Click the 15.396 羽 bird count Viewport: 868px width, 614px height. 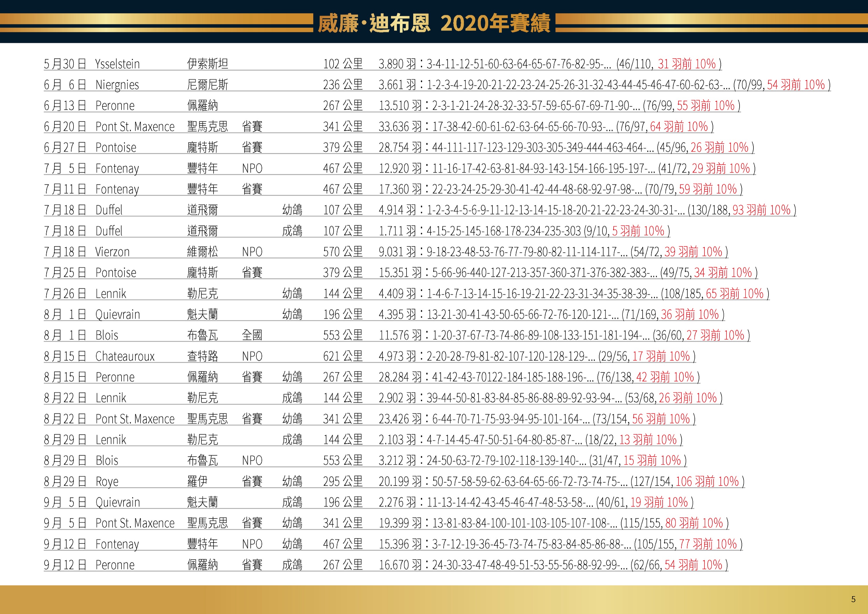pos(400,544)
